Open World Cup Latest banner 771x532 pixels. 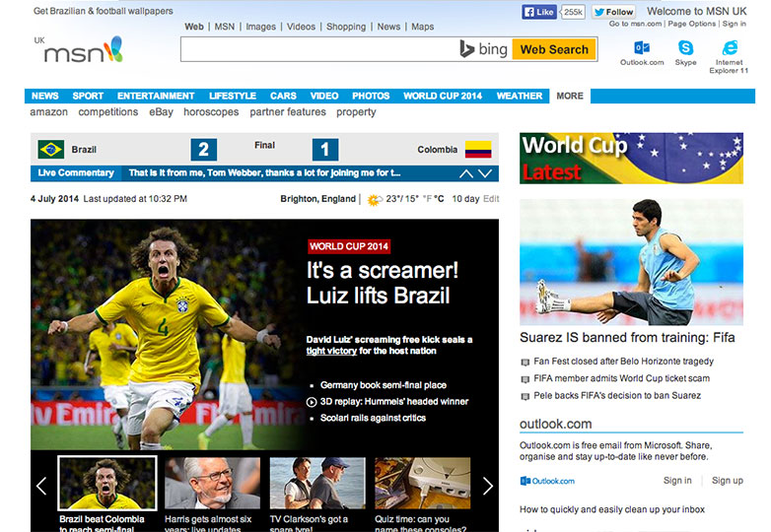click(631, 159)
